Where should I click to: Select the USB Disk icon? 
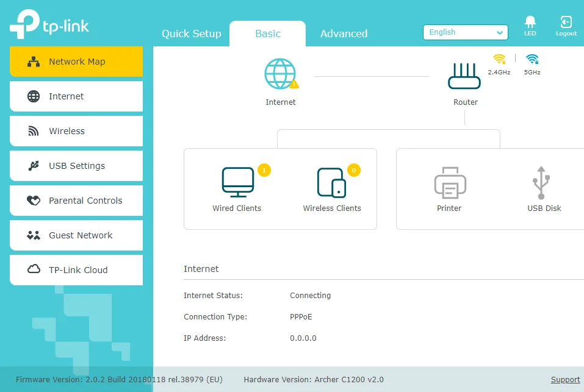pyautogui.click(x=541, y=183)
